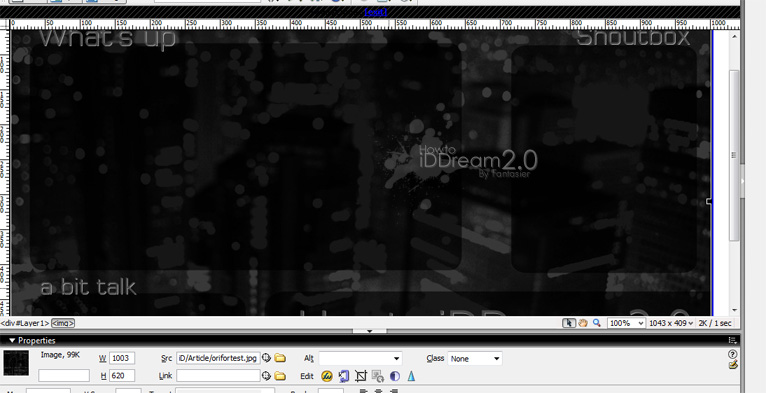The image size is (766, 393).
Task: Expand the Class None dropdown
Action: pos(475,358)
